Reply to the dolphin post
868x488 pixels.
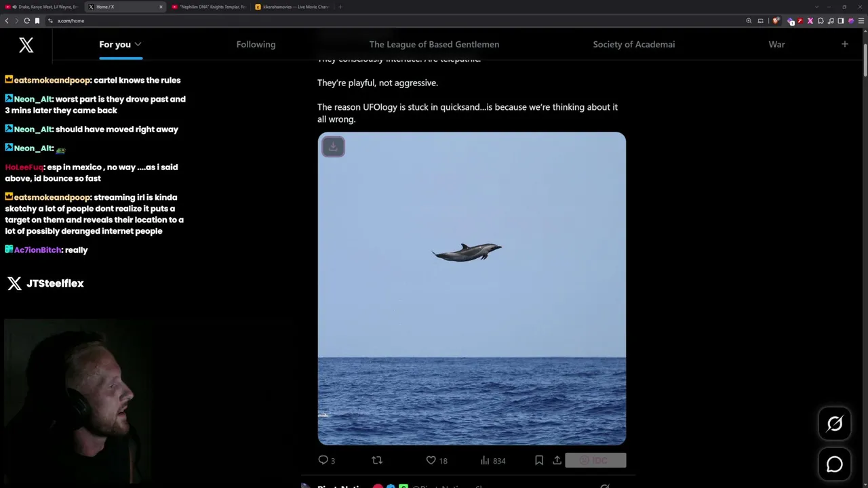[327, 460]
